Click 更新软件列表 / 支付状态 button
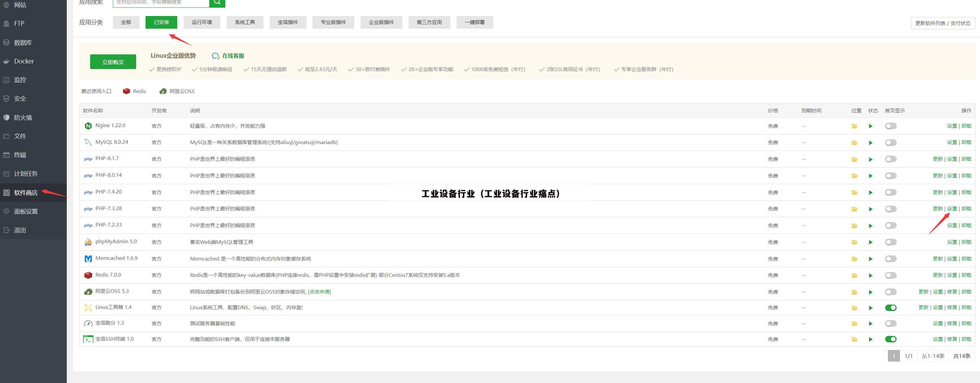The height and width of the screenshot is (383, 980). tap(943, 23)
